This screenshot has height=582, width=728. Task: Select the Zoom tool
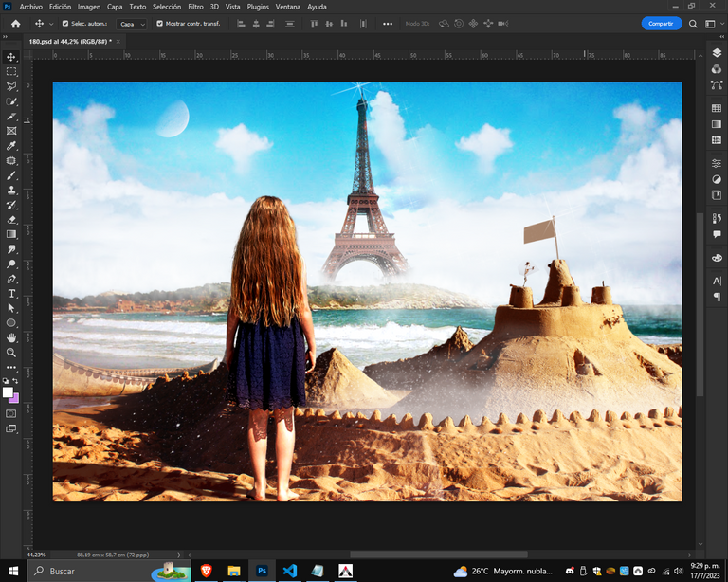tap(11, 353)
